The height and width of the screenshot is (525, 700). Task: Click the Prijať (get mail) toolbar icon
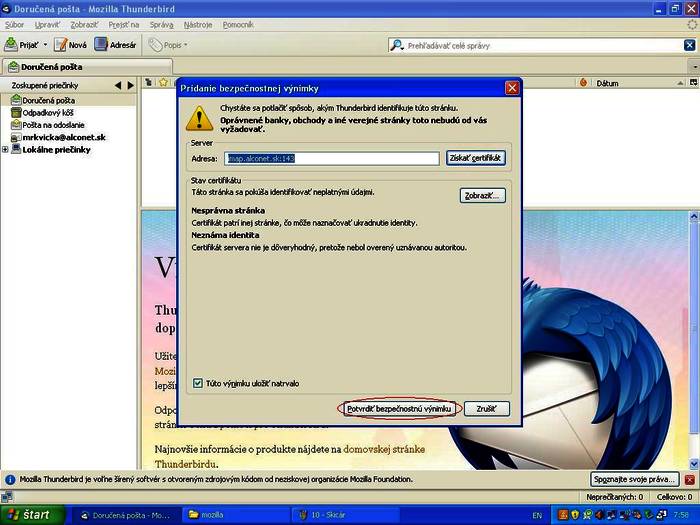pyautogui.click(x=11, y=45)
